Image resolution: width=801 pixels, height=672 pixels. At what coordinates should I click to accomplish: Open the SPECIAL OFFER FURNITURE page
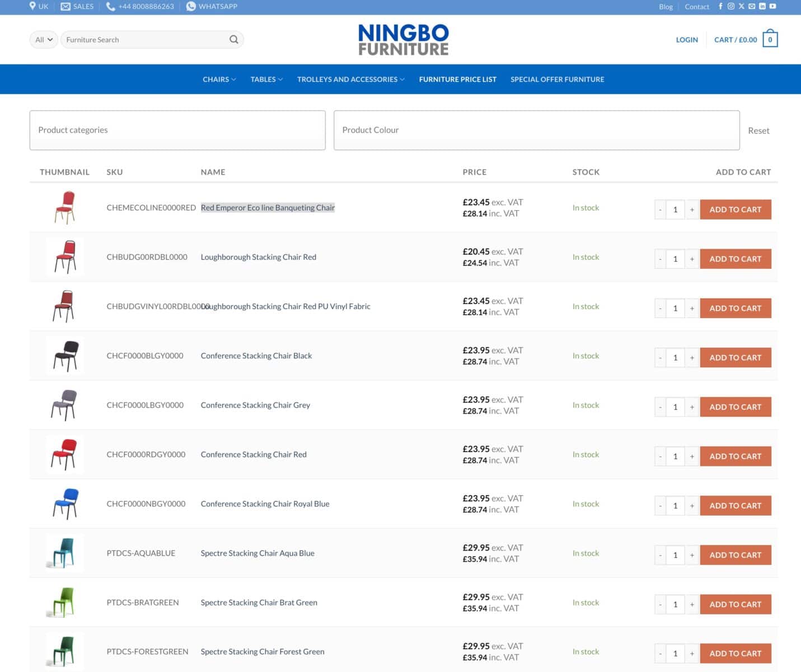[x=558, y=80]
